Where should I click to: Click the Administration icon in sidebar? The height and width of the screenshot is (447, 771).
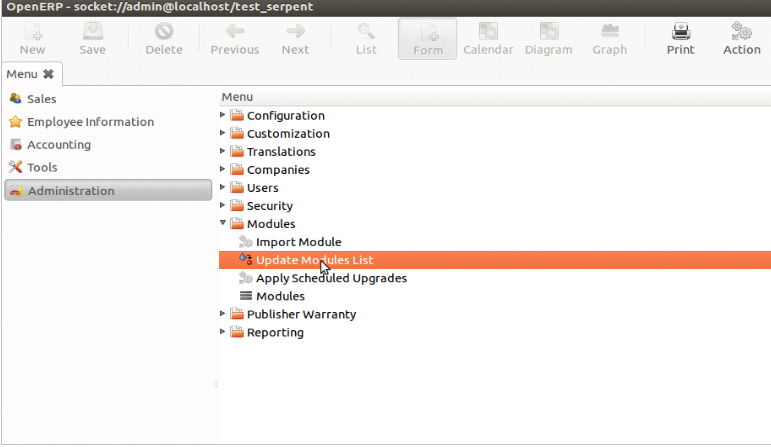(x=16, y=191)
